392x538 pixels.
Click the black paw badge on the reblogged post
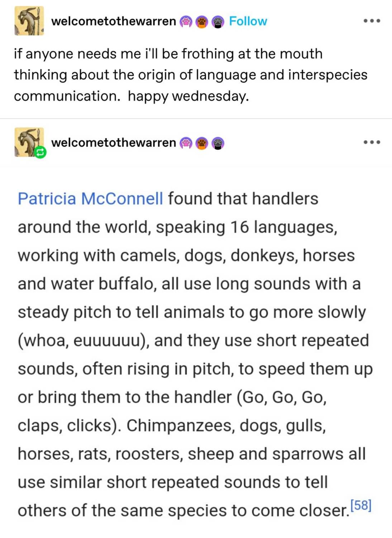(217, 143)
